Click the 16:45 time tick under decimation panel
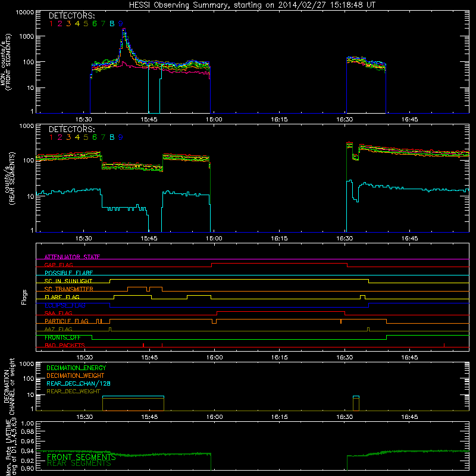 (409, 417)
